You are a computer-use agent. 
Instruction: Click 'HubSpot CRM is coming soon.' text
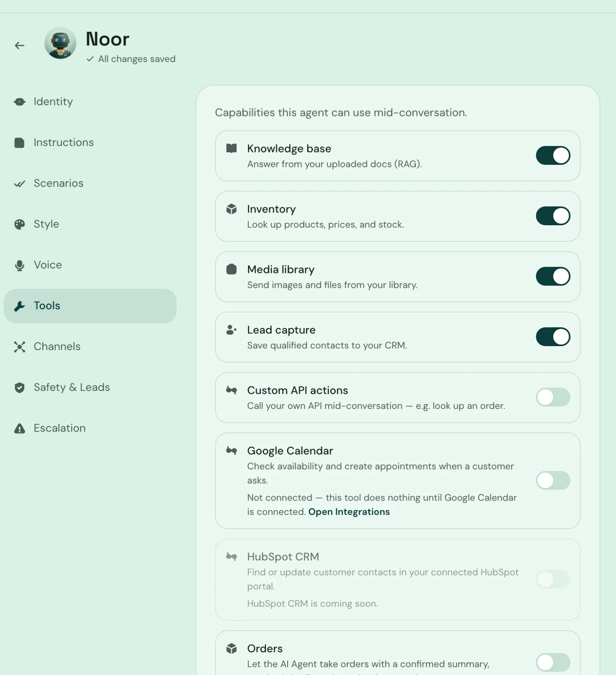click(x=313, y=603)
